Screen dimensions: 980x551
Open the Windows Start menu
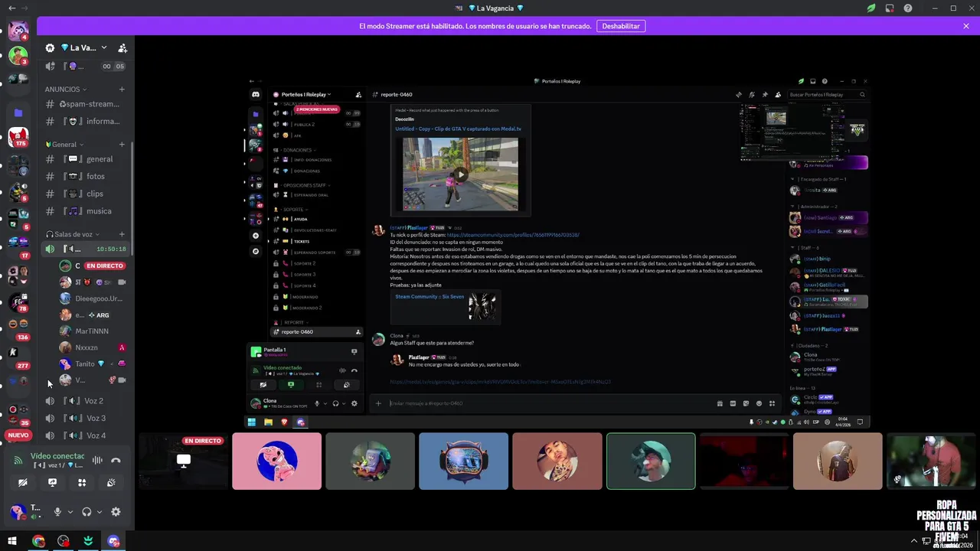[x=11, y=541]
